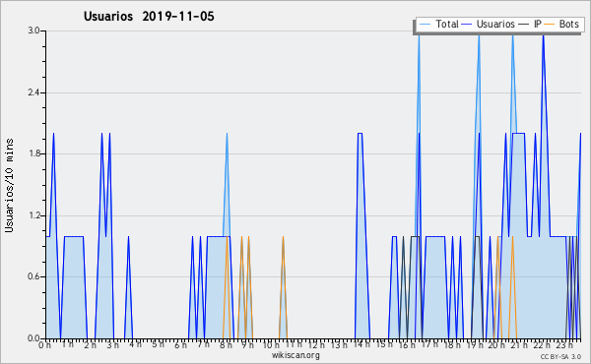Click the '19 h' x-axis label
The width and height of the screenshot is (591, 364).
tap(475, 345)
